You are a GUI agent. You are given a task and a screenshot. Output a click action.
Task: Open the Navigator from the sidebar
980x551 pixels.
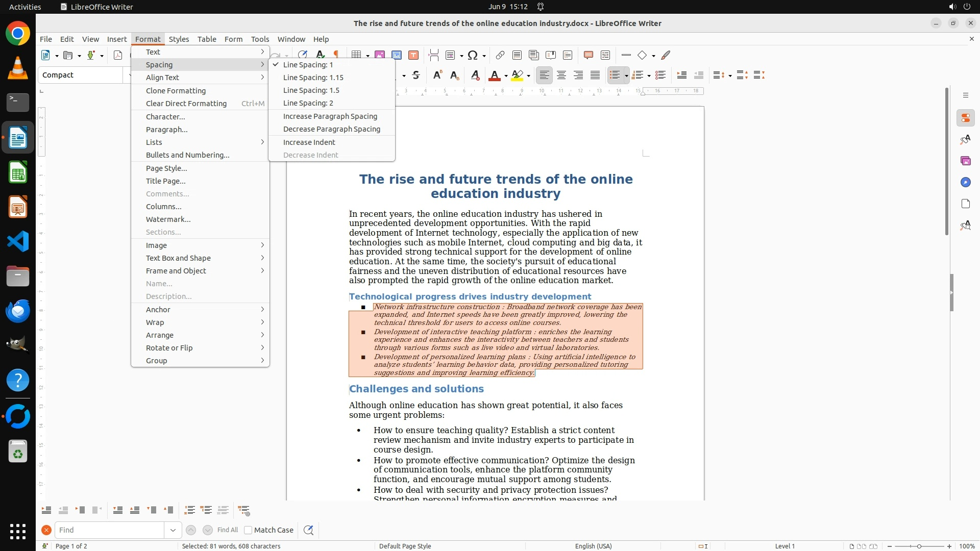point(965,182)
